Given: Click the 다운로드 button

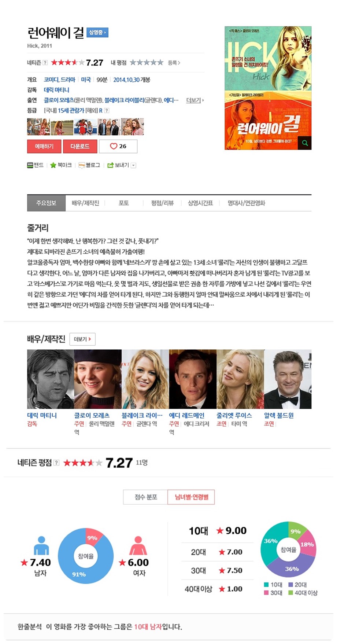Looking at the screenshot, I should point(80,146).
